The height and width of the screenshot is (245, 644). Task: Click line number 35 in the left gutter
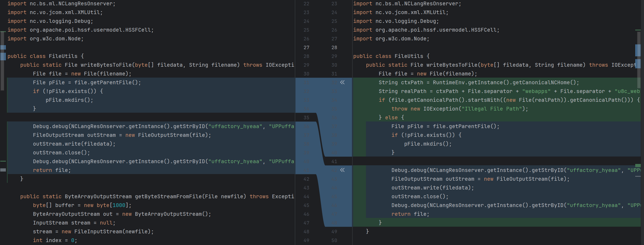coord(306,117)
